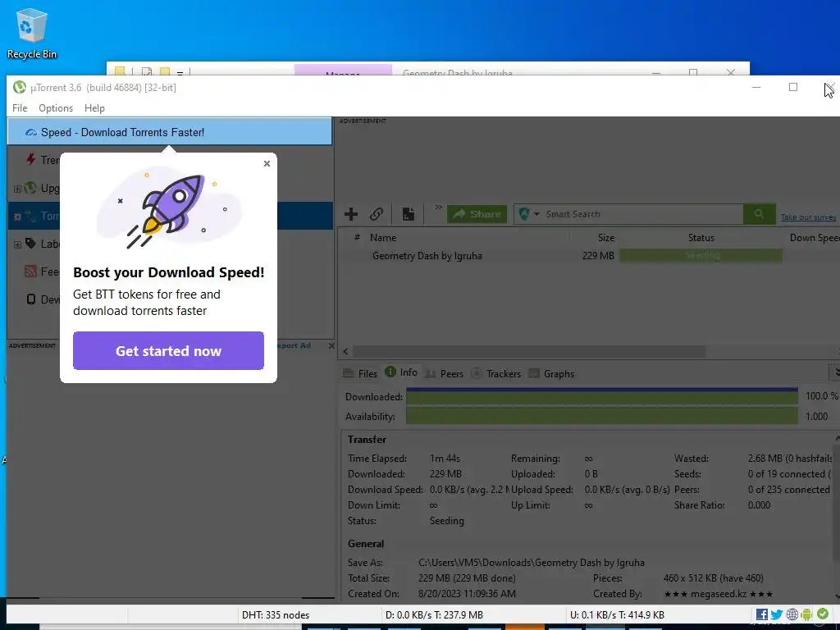Click DHT: 335 nodes in status bar
The height and width of the screenshot is (630, 840).
coord(276,615)
